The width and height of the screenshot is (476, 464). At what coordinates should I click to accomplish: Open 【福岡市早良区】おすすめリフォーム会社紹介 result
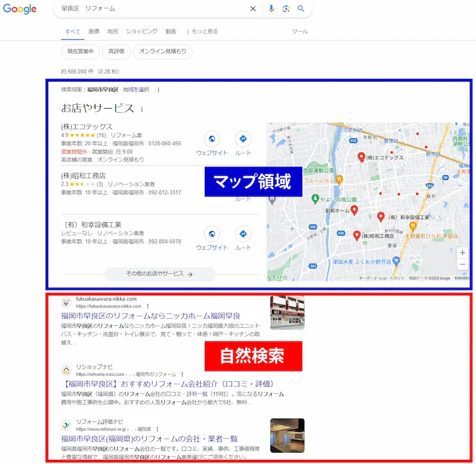click(167, 384)
